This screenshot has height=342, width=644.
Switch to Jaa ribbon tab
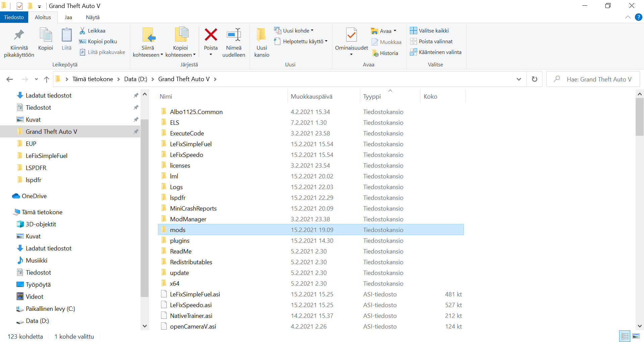click(68, 17)
